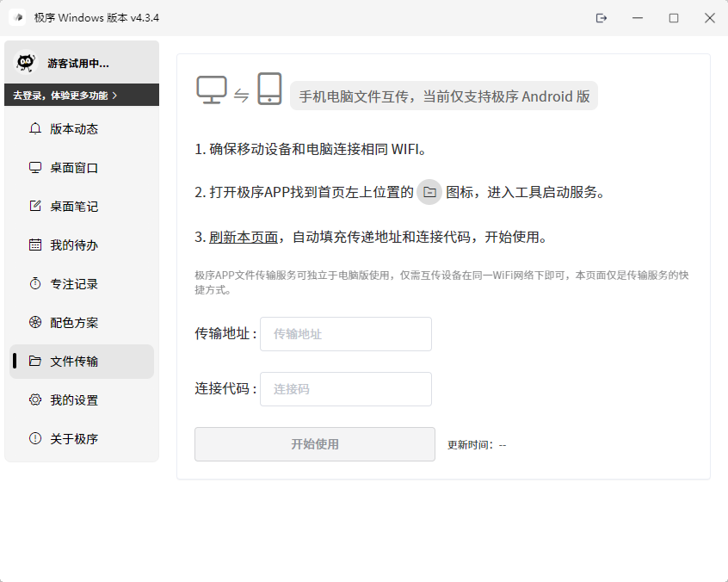Click the bell icon beside 版本动态
Viewport: 728px width, 582px height.
pyautogui.click(x=35, y=128)
